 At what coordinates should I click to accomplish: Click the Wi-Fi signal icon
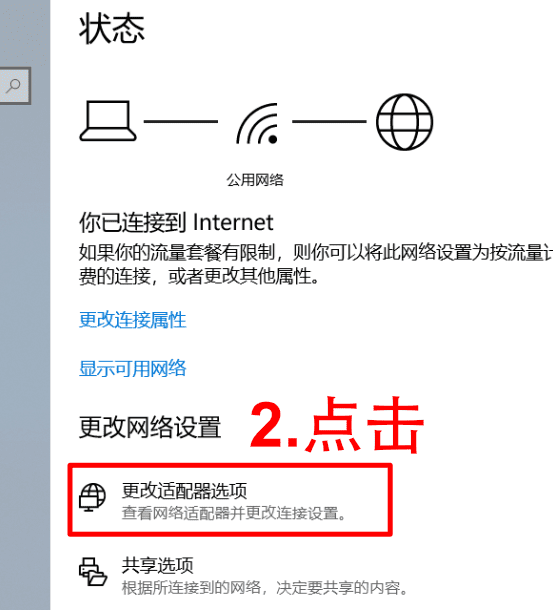click(258, 123)
